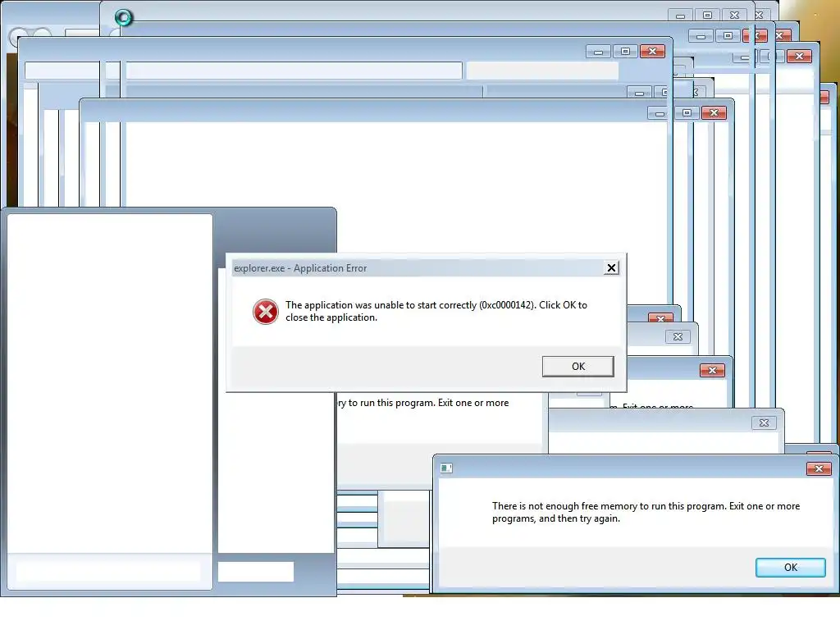Click the teal spinning circle icon in rear window
The height and width of the screenshot is (630, 840).
123,18
